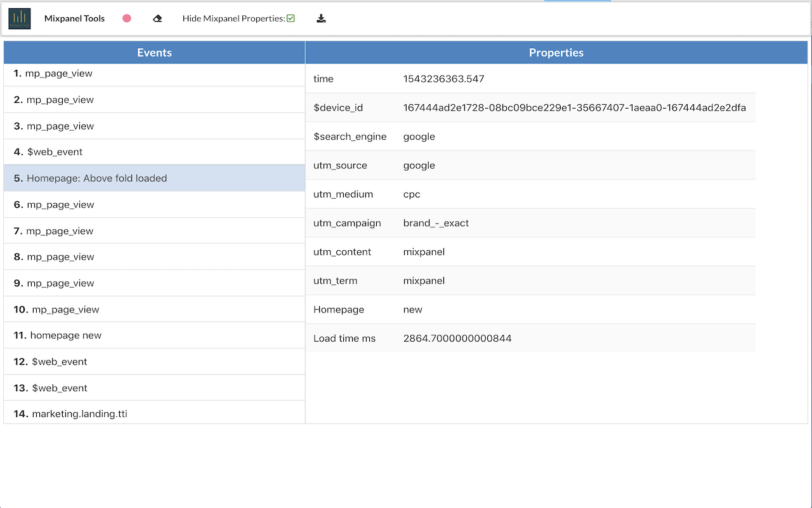The width and height of the screenshot is (812, 508).
Task: Click the Homepage value new
Action: tap(413, 310)
